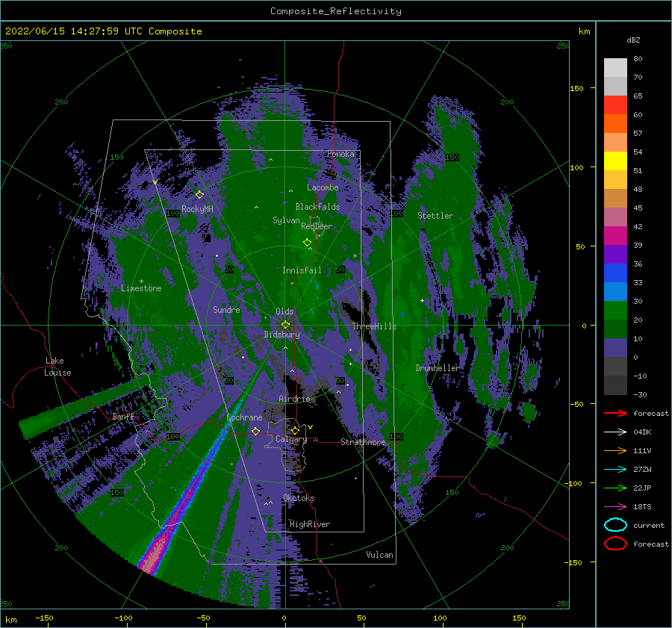Select the 36 dBZ blue color swatch
This screenshot has width=672, height=628.
pyautogui.click(x=615, y=273)
